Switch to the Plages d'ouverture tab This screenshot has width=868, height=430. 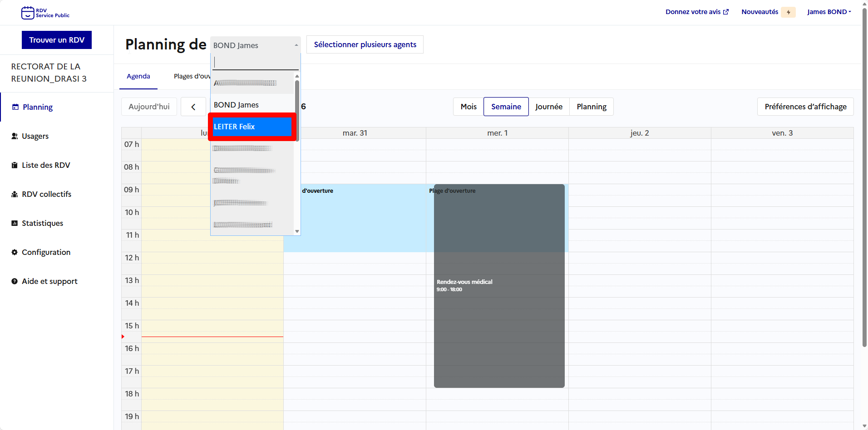pyautogui.click(x=192, y=76)
